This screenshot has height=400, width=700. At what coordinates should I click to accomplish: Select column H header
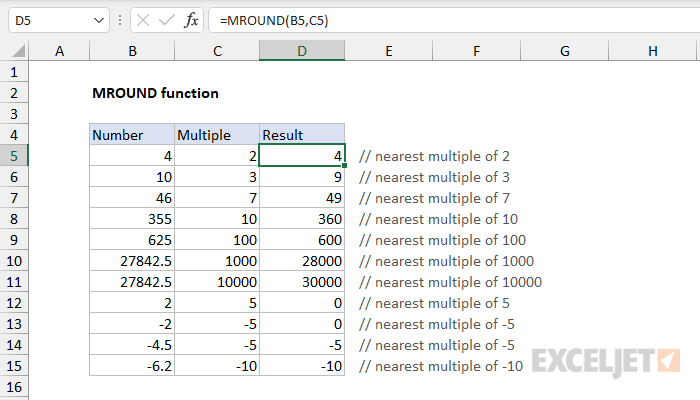click(652, 51)
